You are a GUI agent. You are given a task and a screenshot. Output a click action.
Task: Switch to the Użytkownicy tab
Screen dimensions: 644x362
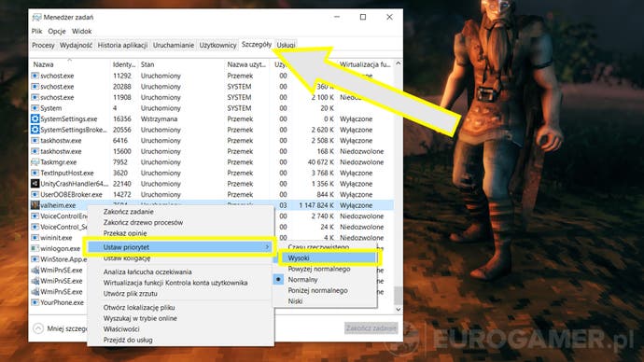pyautogui.click(x=217, y=45)
